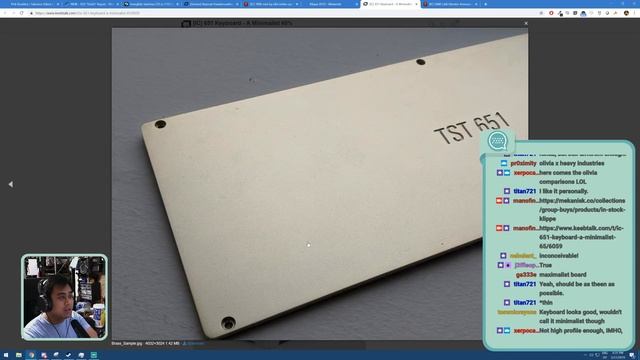640x360 pixels.
Task: Click the chat bubble icon atop the chat box
Action: tap(498, 141)
